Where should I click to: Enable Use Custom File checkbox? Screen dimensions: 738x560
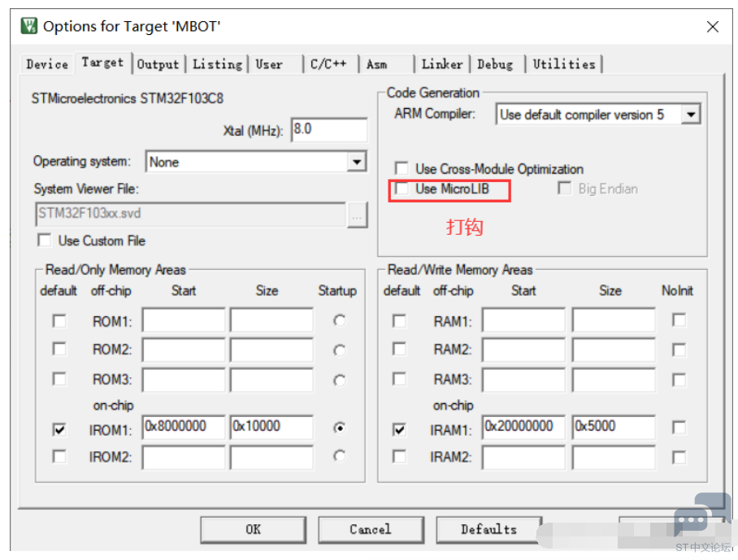pos(44,241)
